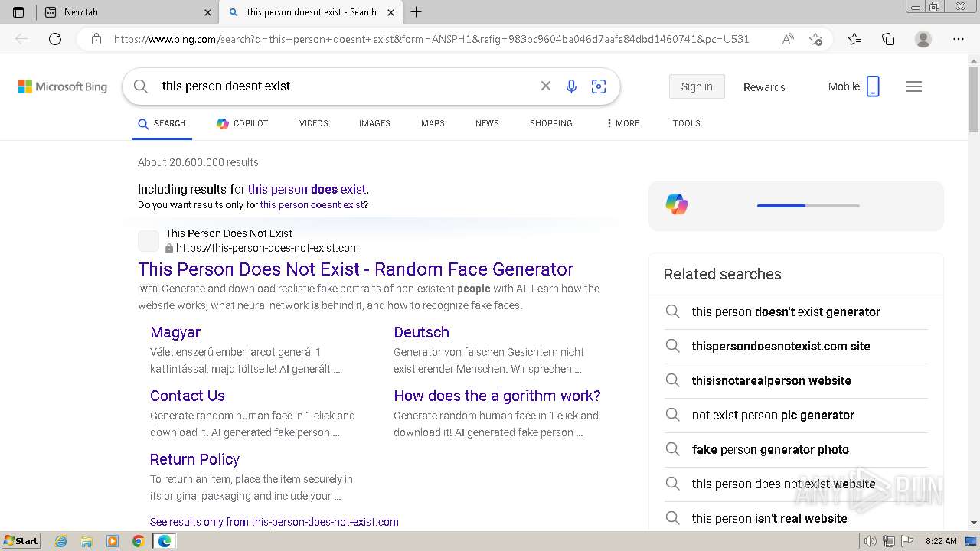The width and height of the screenshot is (980, 551).
Task: Open Rewards link
Action: pos(764,87)
